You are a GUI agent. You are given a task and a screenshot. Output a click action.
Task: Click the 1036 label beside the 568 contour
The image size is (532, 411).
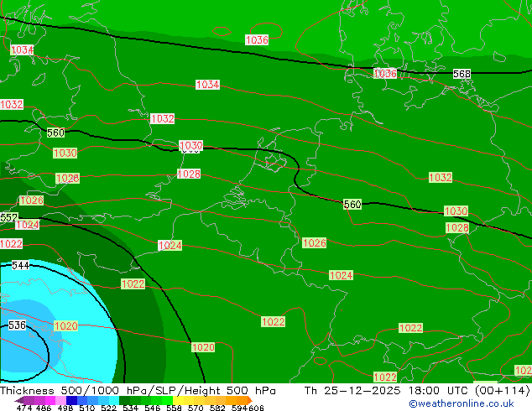tap(385, 73)
